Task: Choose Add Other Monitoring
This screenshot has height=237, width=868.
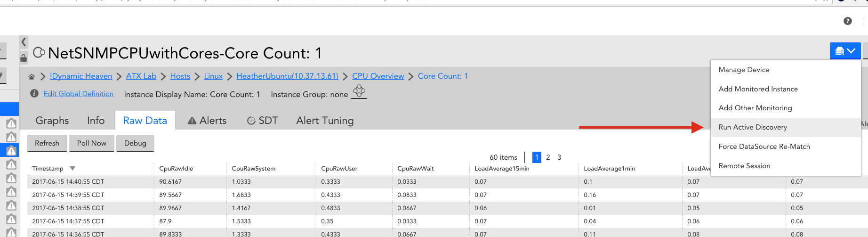Action: point(786,108)
